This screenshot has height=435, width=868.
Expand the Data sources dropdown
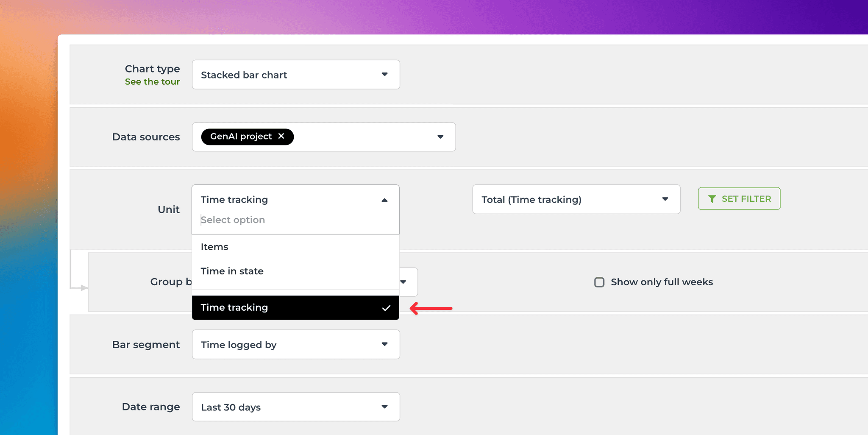tap(440, 137)
